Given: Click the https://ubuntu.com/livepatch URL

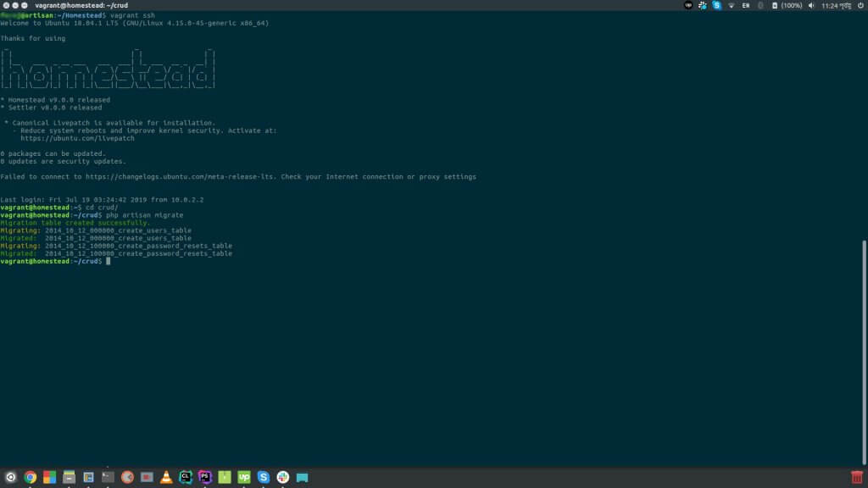Looking at the screenshot, I should click(77, 138).
